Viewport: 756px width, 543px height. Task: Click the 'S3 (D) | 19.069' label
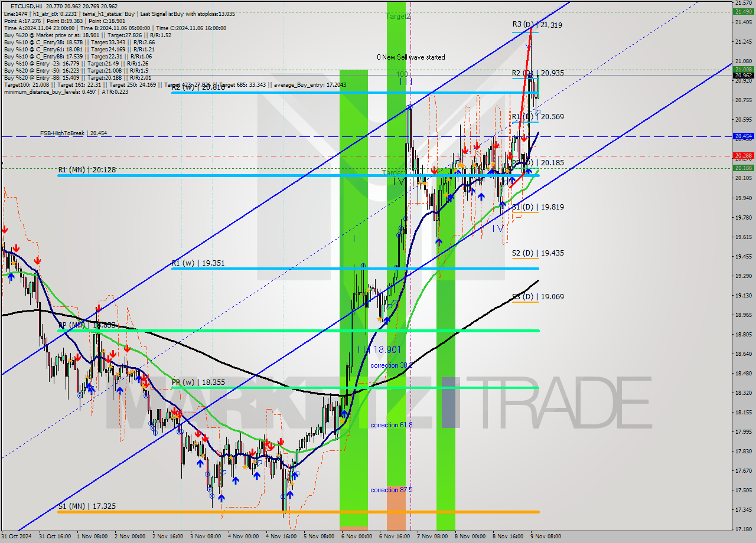coord(537,297)
